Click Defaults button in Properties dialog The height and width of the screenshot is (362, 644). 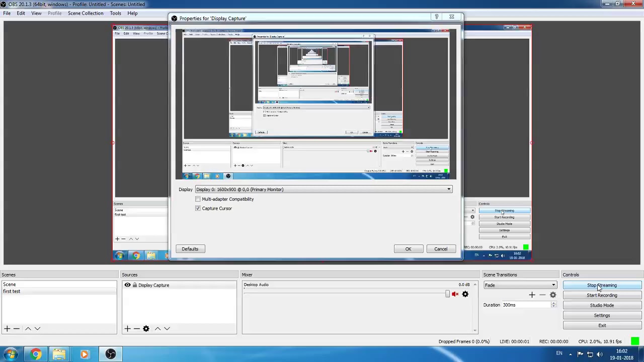[x=190, y=249]
